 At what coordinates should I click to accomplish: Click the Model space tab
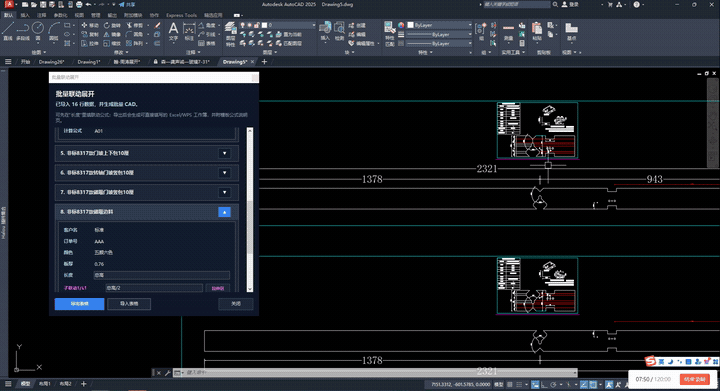coord(25,384)
